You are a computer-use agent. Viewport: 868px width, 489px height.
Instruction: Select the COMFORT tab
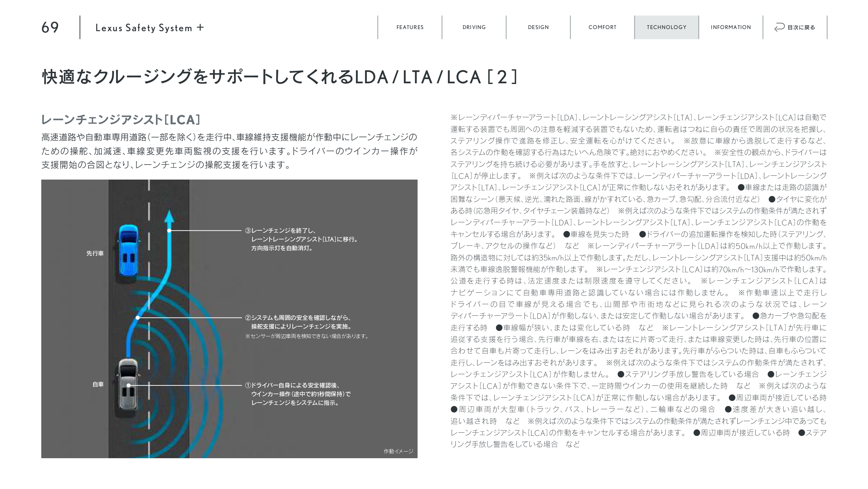pos(602,27)
